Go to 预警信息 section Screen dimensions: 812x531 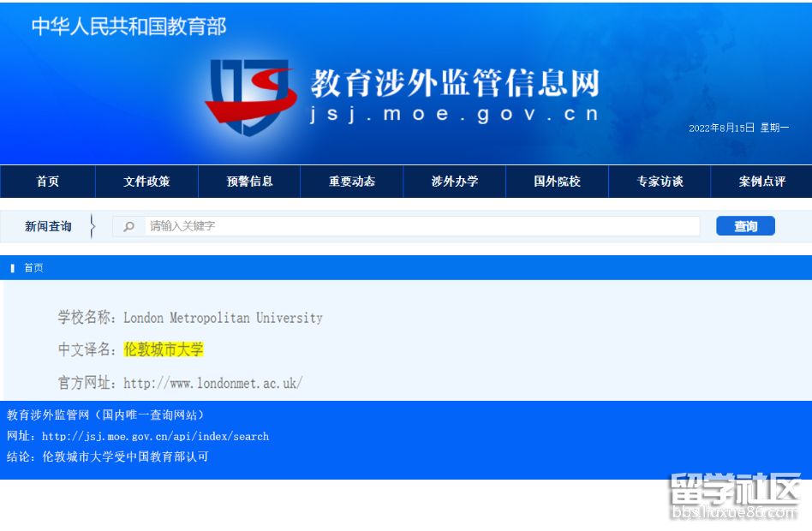click(x=249, y=182)
